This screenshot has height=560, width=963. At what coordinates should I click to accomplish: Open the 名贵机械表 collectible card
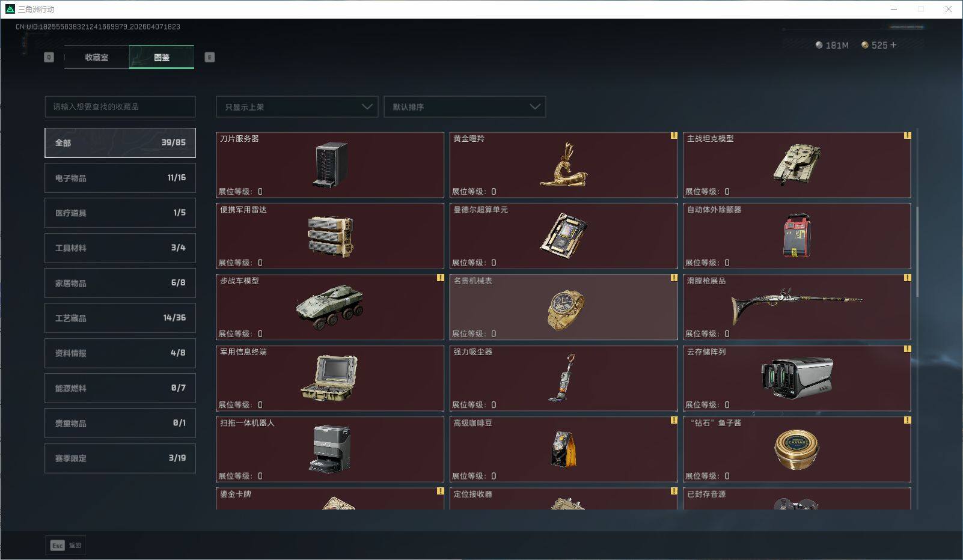coord(563,306)
